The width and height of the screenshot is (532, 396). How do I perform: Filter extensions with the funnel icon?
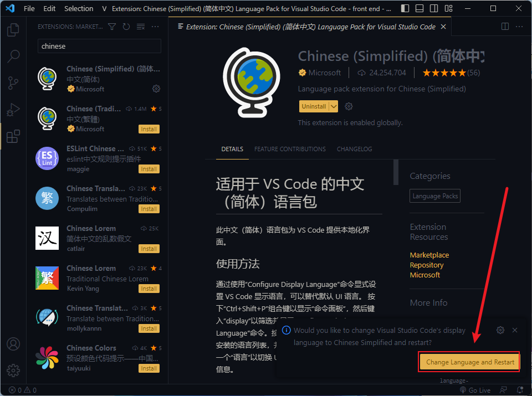(112, 27)
